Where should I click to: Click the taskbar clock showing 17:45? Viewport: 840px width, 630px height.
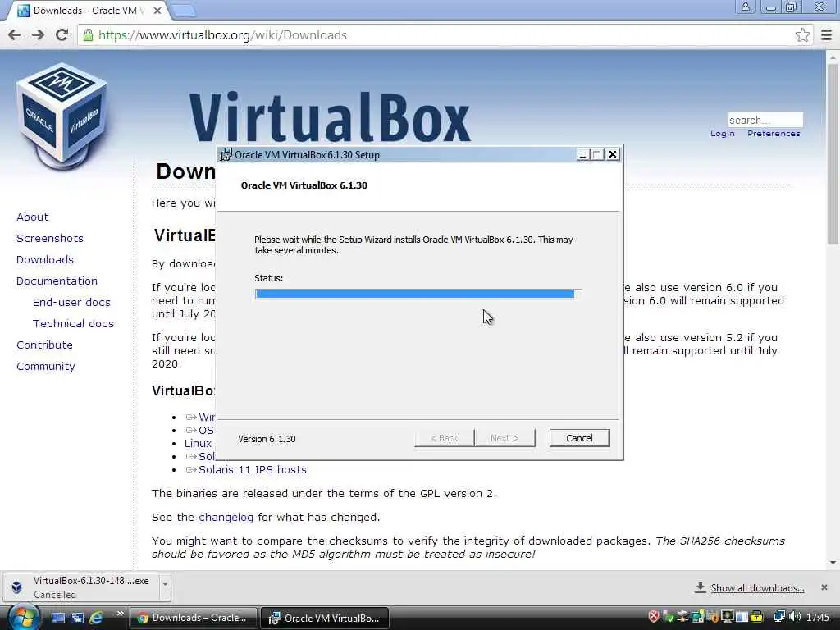(818, 618)
